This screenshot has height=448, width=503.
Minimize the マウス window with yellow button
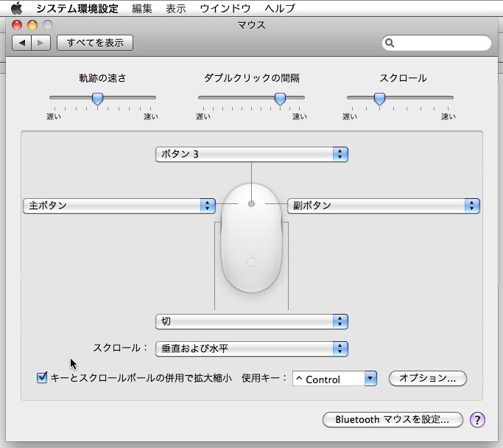click(32, 25)
